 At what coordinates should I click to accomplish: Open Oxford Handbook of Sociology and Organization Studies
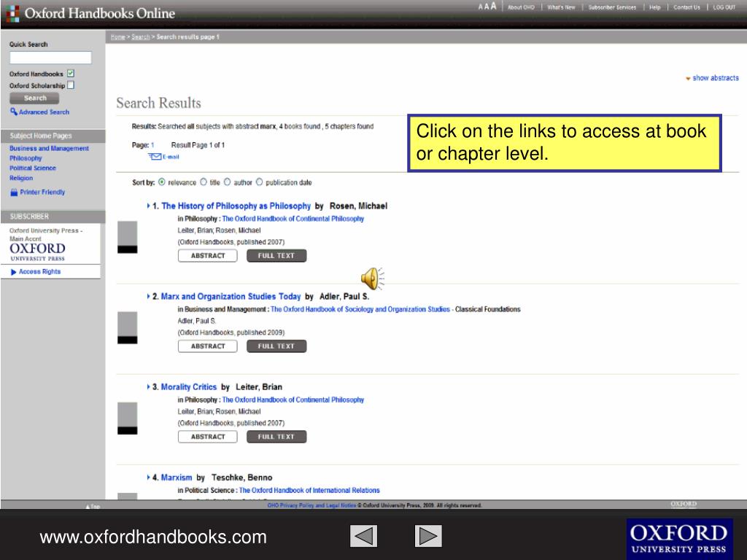click(360, 309)
